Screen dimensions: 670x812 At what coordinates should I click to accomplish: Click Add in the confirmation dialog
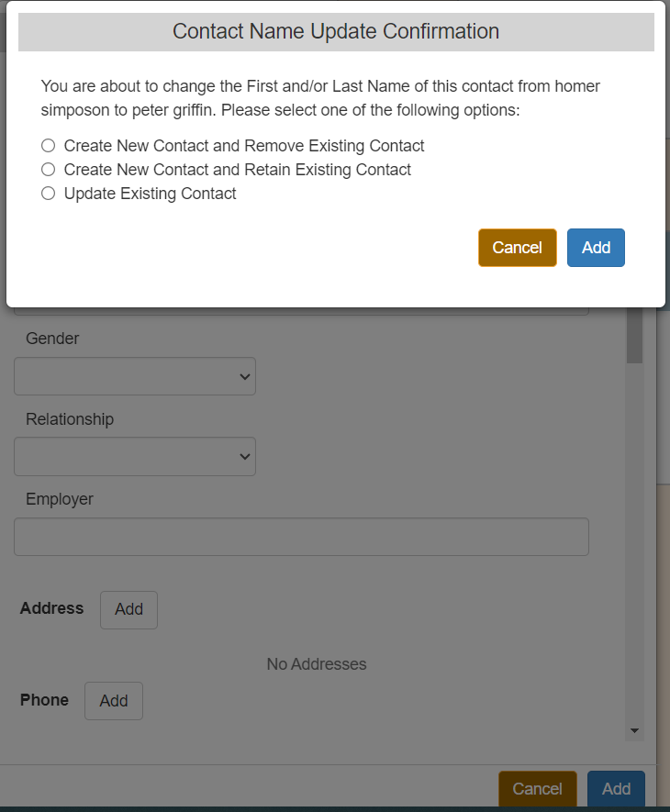coord(596,248)
